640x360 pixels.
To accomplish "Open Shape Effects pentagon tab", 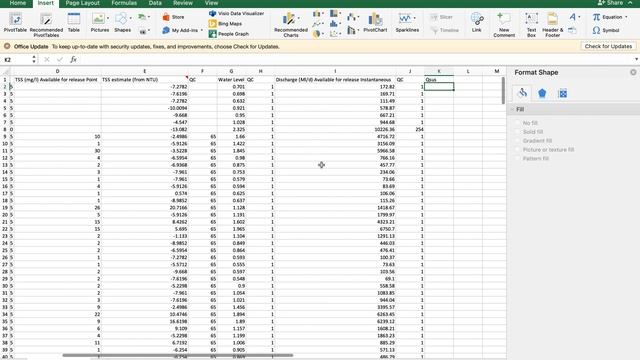I will pos(542,93).
